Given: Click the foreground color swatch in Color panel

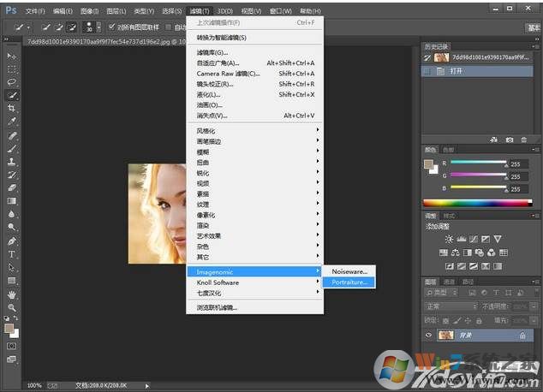Looking at the screenshot, I should point(429,163).
